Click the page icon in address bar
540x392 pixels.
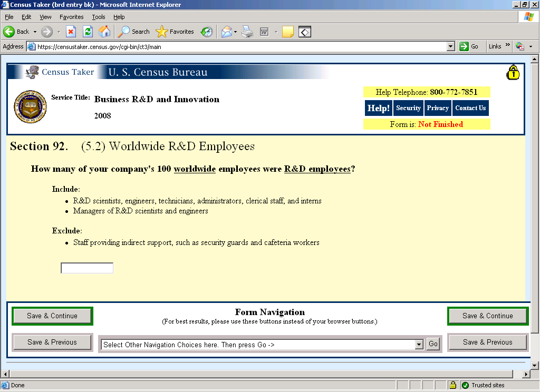click(31, 46)
